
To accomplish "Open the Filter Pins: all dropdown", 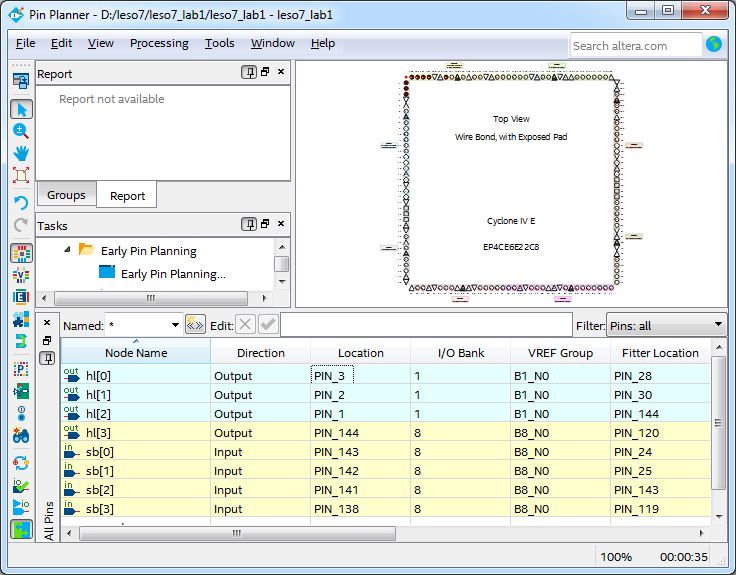I will pyautogui.click(x=666, y=325).
